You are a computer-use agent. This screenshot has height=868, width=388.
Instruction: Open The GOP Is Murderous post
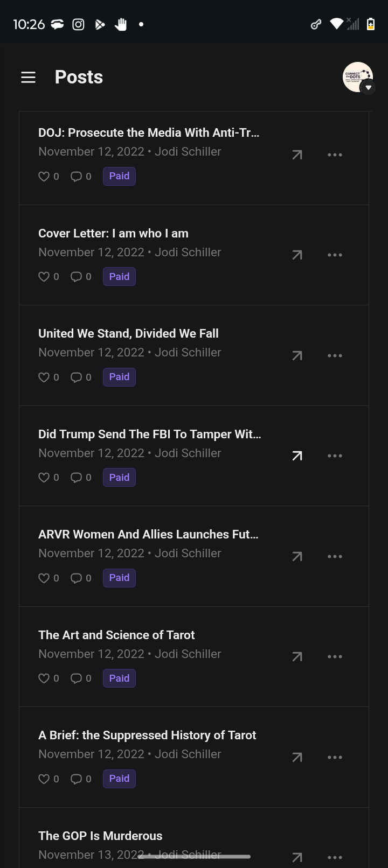click(100, 836)
